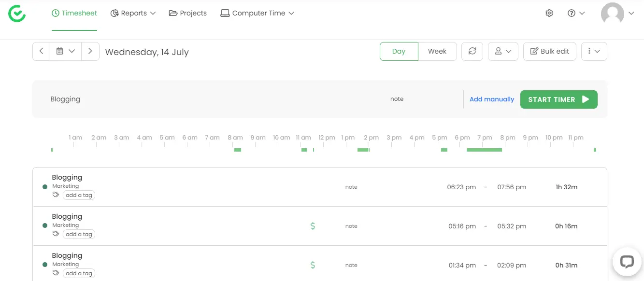Open settings via the gear icon
This screenshot has width=644, height=281.
click(x=549, y=13)
